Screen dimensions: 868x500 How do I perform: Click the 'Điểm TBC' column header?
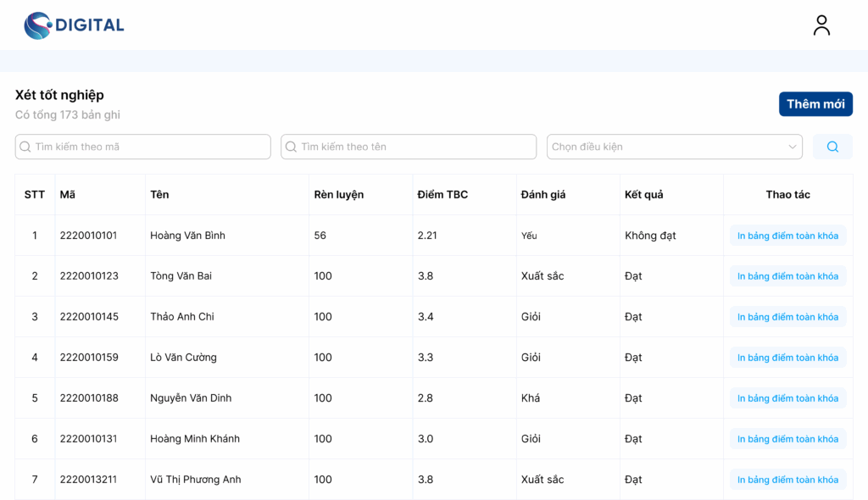point(442,195)
